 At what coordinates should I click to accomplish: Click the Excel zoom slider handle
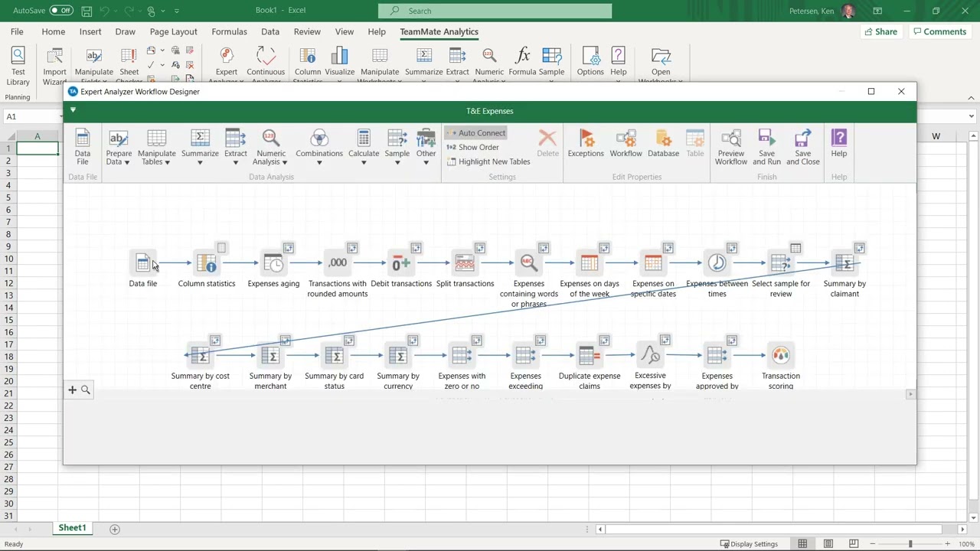[910, 544]
